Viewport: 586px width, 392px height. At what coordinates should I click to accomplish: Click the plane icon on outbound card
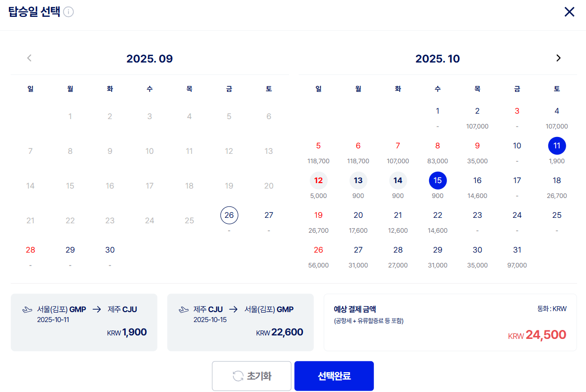click(27, 310)
